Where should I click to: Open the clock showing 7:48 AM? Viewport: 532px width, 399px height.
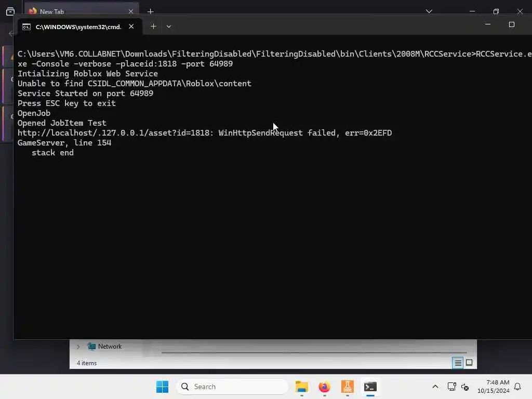click(x=494, y=387)
